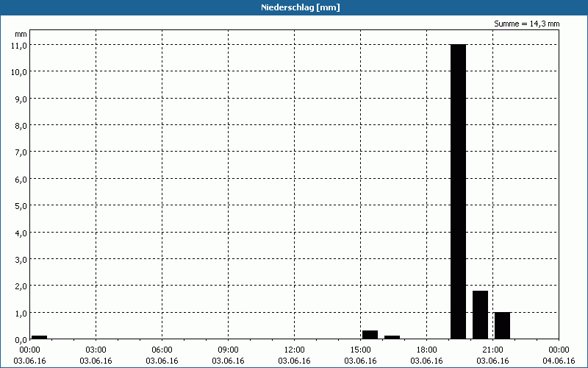The height and width of the screenshot is (368, 588).
Task: Click the 11,0 y-axis label
Action: (19, 45)
